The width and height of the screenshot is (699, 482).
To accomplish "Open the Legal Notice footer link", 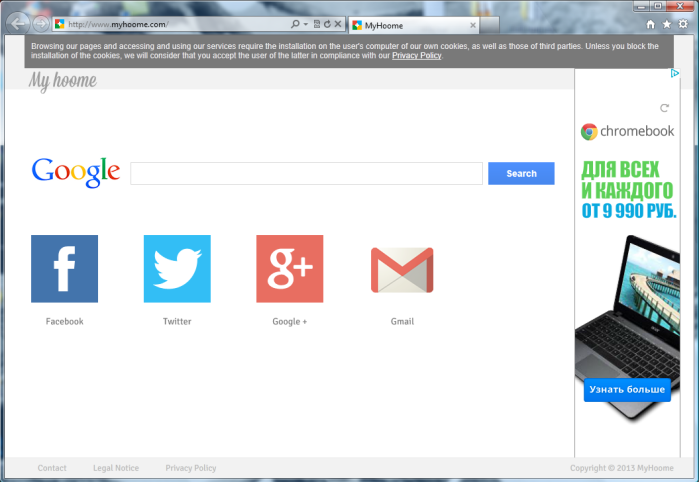I will pos(116,468).
